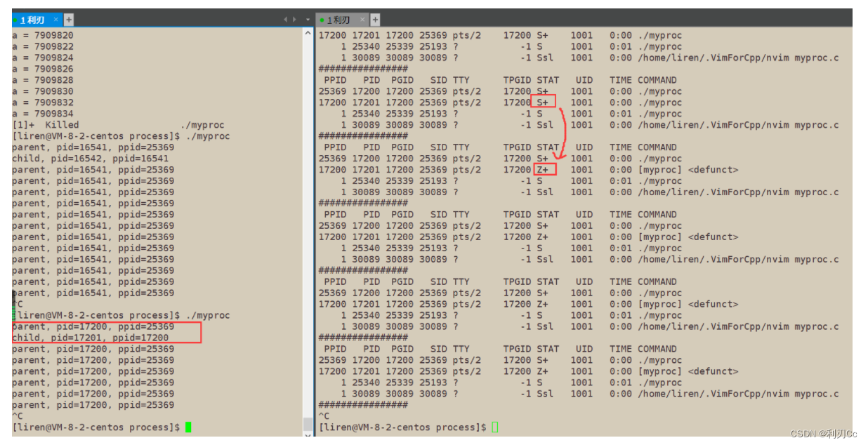Close the left pane's "1 利刃" tab
This screenshot has height=445, width=868.
point(56,20)
